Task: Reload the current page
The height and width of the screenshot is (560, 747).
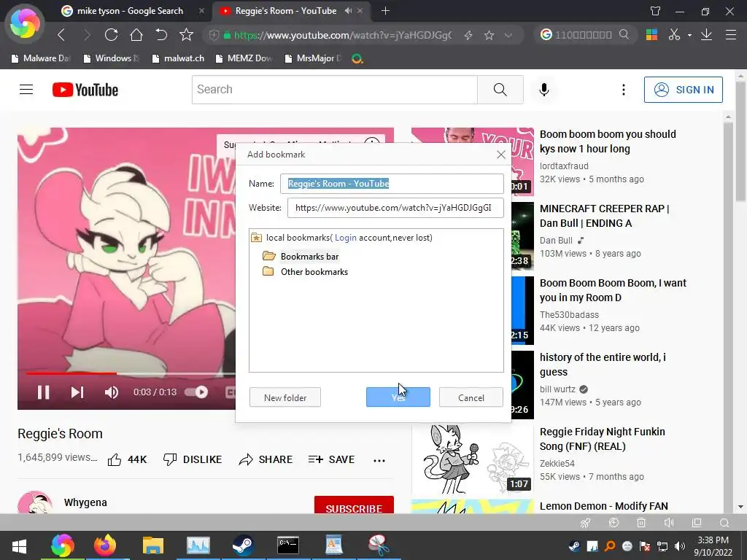Action: 111,35
